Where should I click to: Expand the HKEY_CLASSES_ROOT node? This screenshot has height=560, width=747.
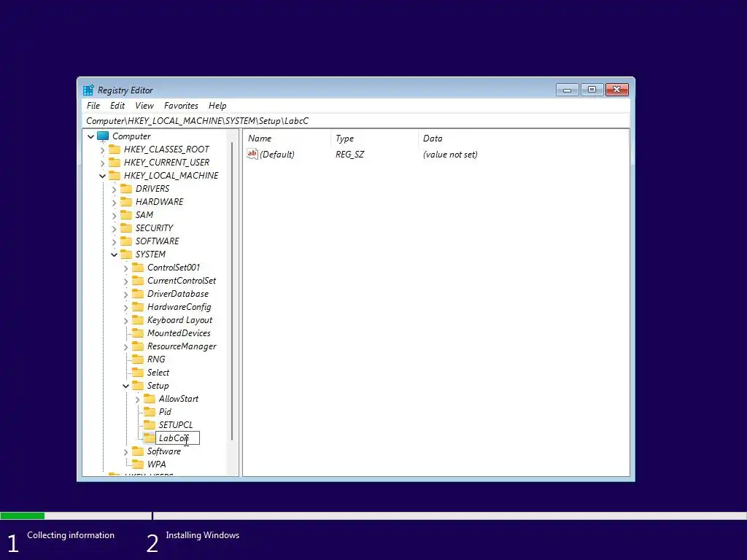point(102,150)
